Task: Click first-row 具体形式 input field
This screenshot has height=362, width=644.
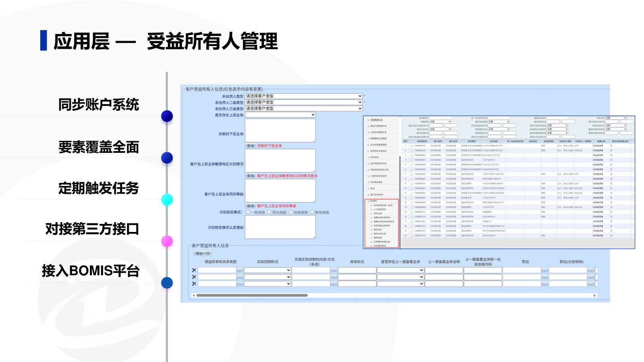Action: (357, 270)
